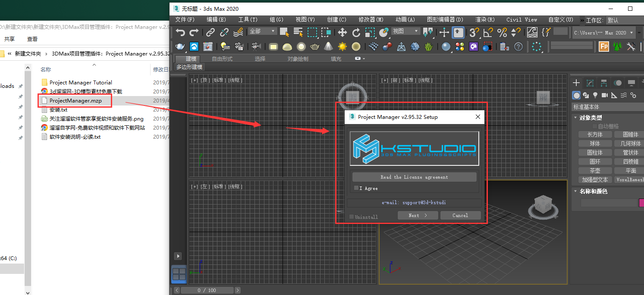Click the hammer and wrench icon
Viewport: 644px width, 295px height.
click(631, 47)
